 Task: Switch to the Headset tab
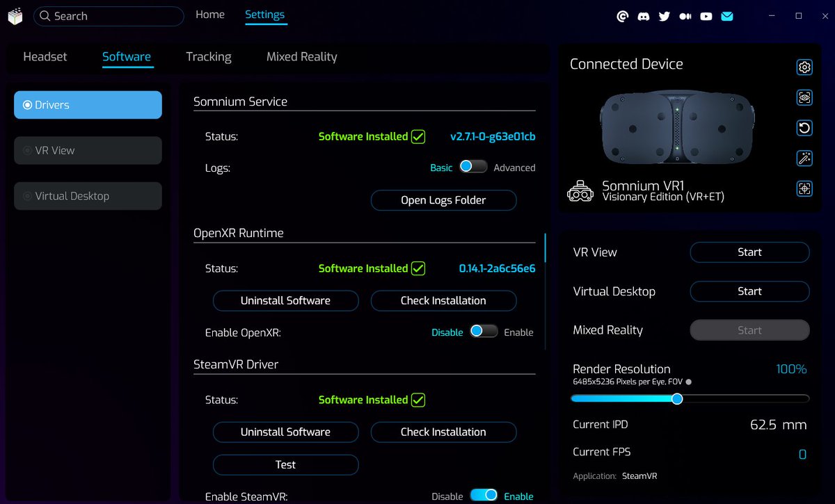click(x=45, y=57)
